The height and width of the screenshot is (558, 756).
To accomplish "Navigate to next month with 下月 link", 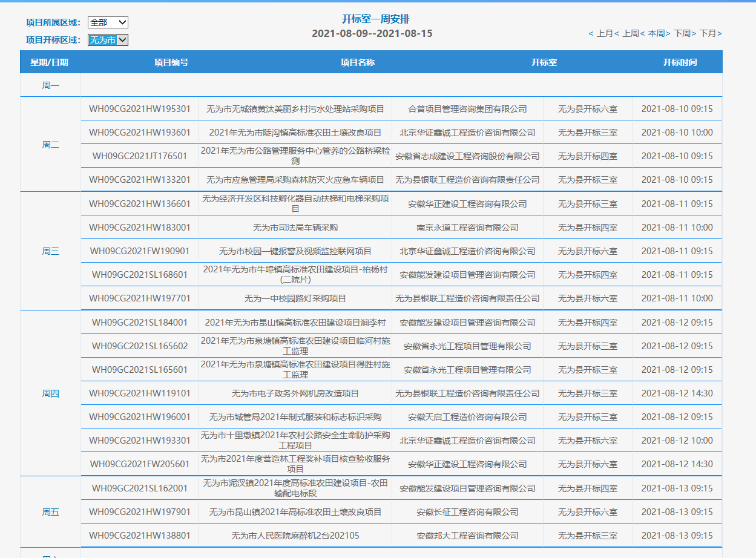I will click(708, 33).
